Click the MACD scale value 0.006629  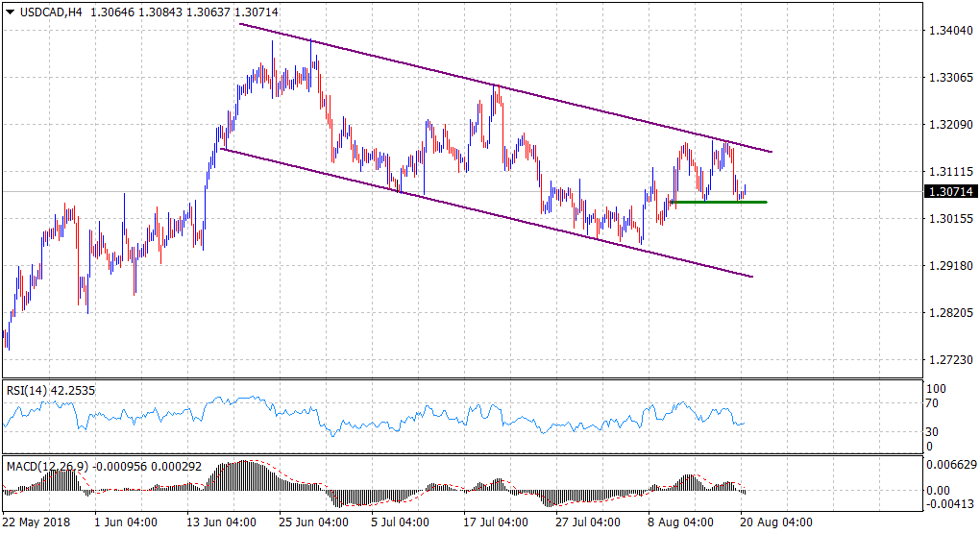[x=948, y=465]
